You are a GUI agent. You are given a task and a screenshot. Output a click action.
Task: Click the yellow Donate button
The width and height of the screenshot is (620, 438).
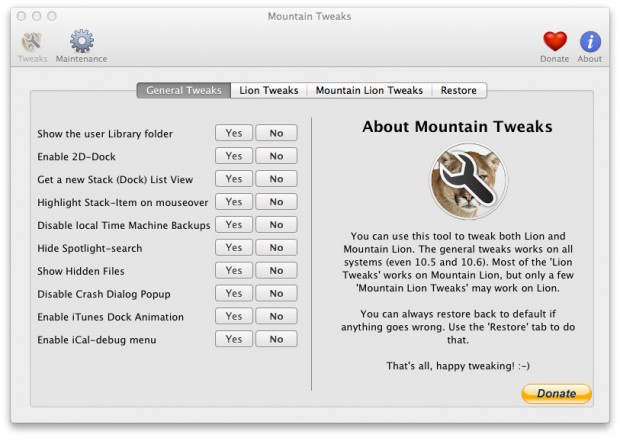pos(556,394)
